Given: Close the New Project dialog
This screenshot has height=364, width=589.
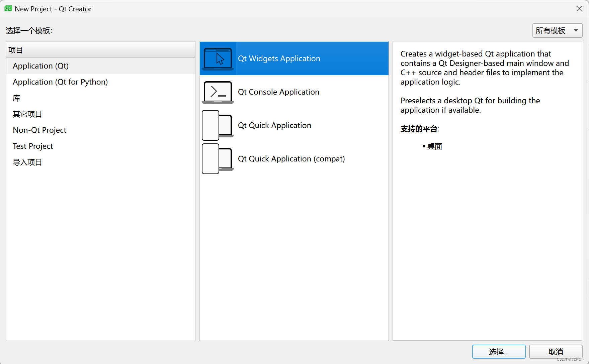Looking at the screenshot, I should [x=579, y=9].
